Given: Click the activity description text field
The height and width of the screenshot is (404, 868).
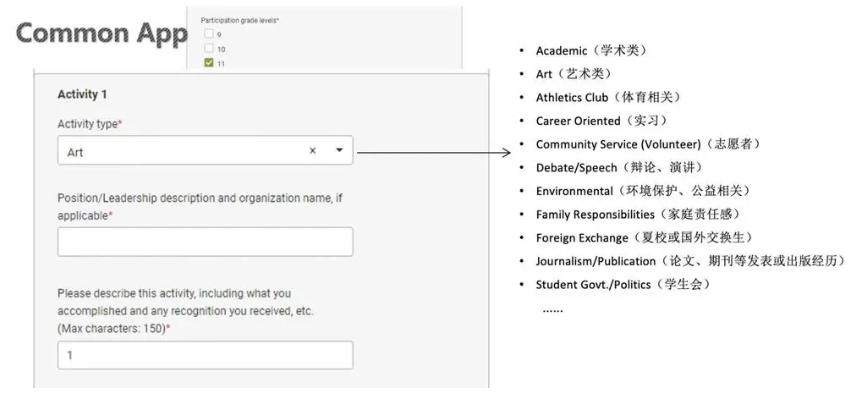Looking at the screenshot, I should 205,355.
